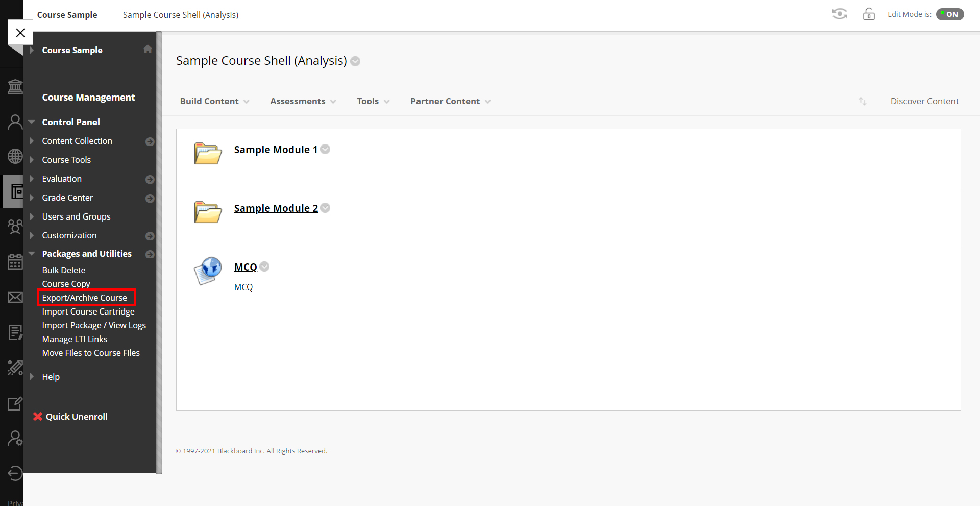Viewport: 980px width, 506px height.
Task: Open Build Content dropdown
Action: pyautogui.click(x=214, y=101)
